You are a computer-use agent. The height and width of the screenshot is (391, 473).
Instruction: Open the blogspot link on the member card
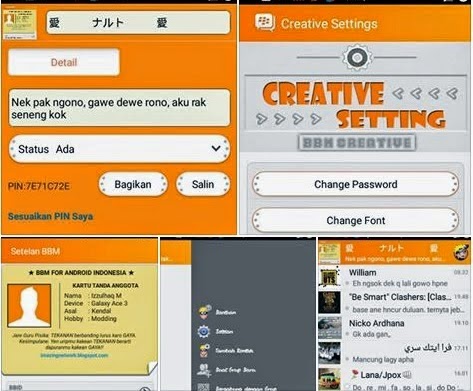(x=74, y=355)
